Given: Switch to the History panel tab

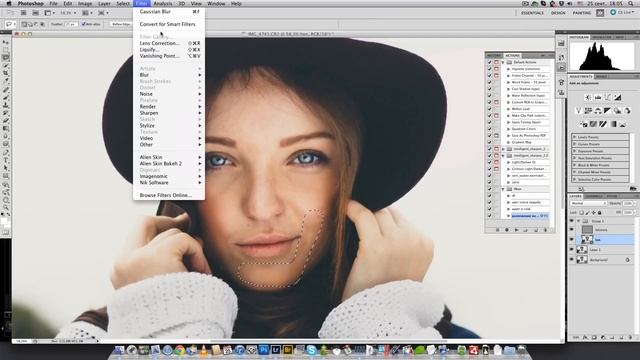Looking at the screenshot, I should click(x=493, y=55).
